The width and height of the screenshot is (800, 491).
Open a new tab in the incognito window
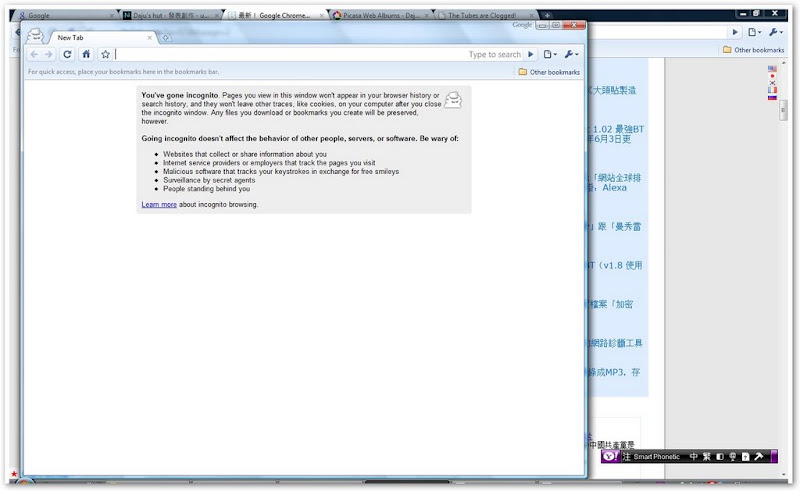[165, 38]
